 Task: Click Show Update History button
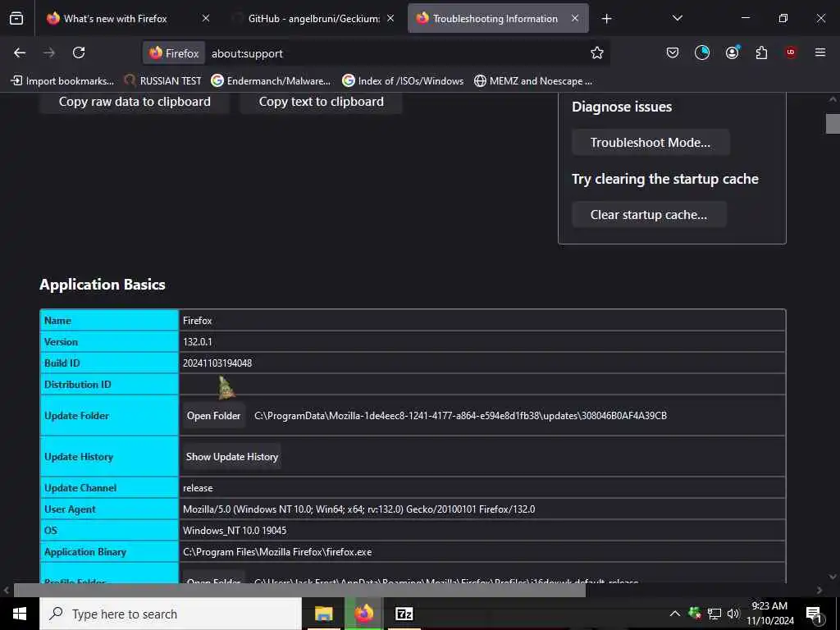(232, 457)
